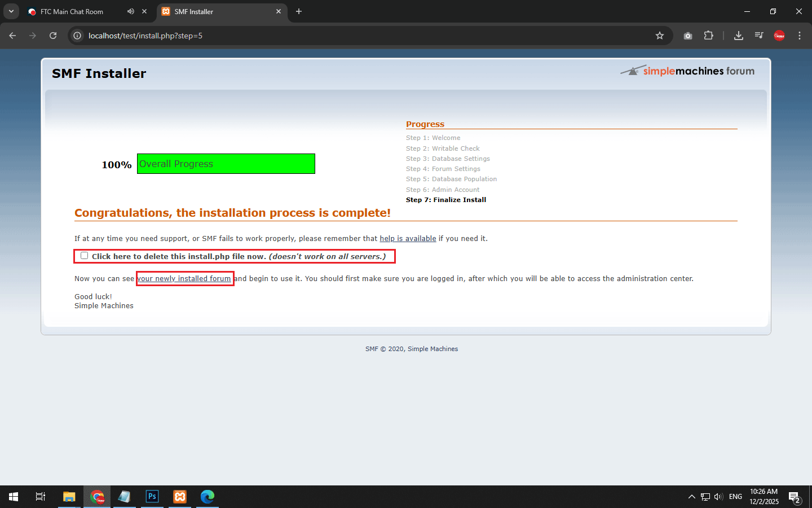Click the screenshot camera icon in toolbar
This screenshot has width=812, height=508.
[688, 36]
